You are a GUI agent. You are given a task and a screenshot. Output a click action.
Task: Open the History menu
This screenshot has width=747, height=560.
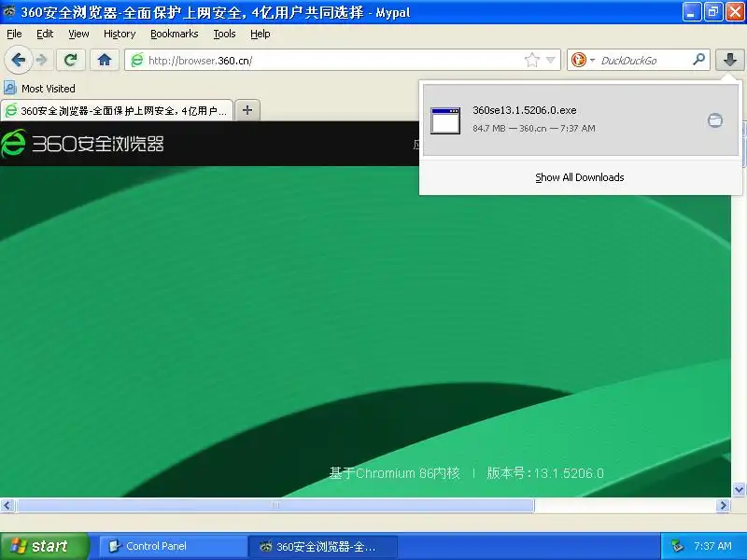120,34
